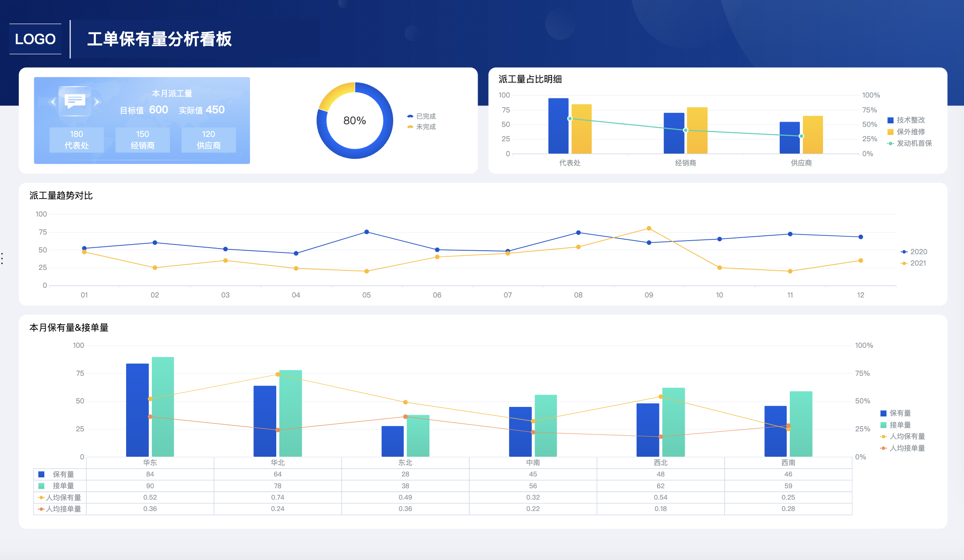964x560 pixels.
Task: Click cell value 78 for 华北
Action: [x=278, y=486]
